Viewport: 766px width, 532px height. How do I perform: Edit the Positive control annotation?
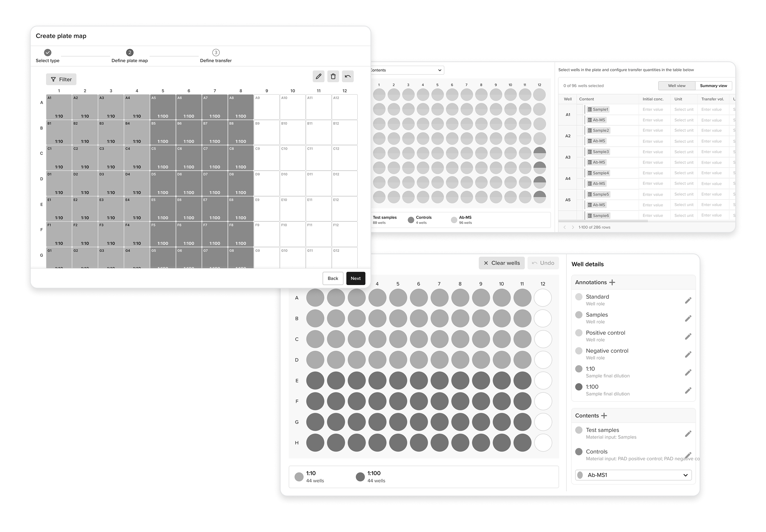point(688,336)
